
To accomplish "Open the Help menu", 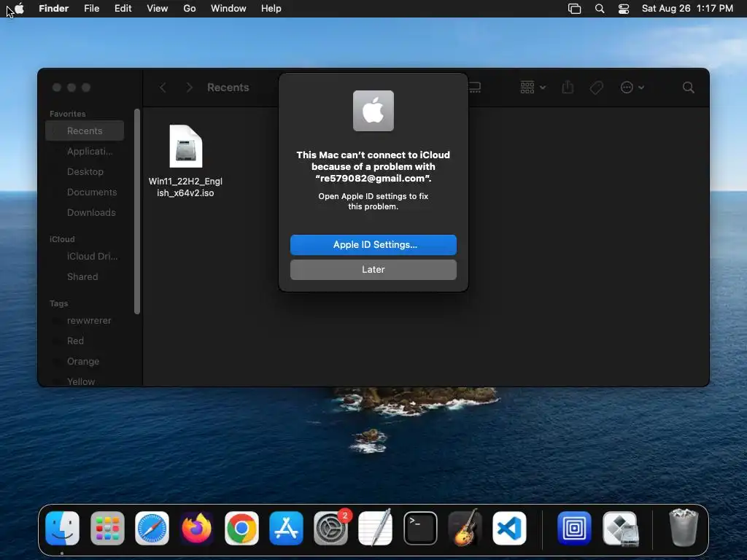I will 271,9.
